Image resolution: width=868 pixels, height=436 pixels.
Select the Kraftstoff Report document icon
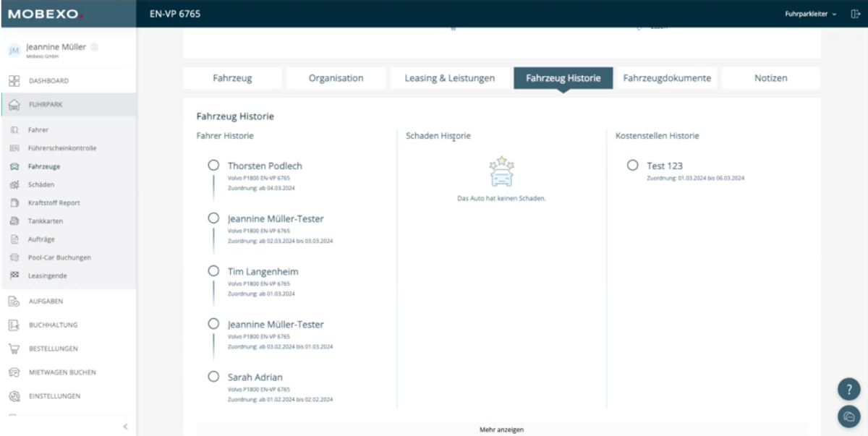(x=14, y=202)
